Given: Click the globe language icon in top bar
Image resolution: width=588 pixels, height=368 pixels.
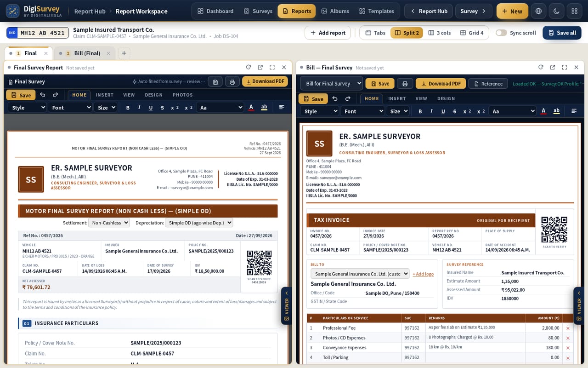Looking at the screenshot, I should (x=538, y=11).
